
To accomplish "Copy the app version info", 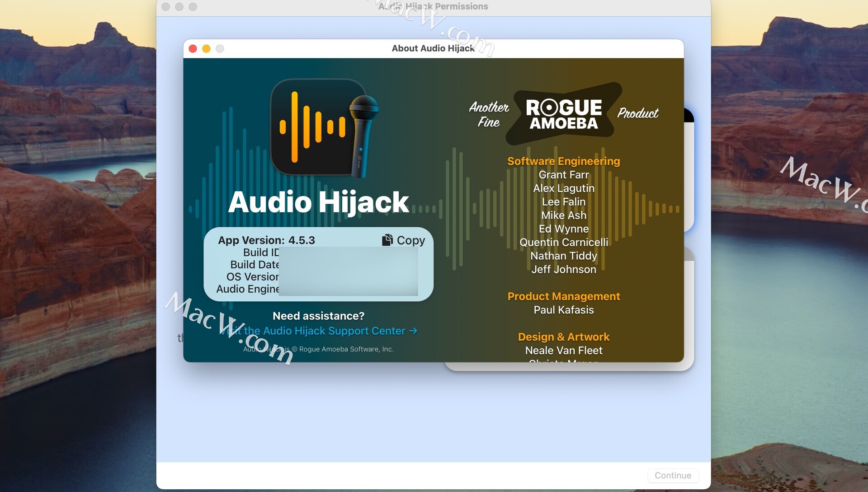I will tap(403, 240).
